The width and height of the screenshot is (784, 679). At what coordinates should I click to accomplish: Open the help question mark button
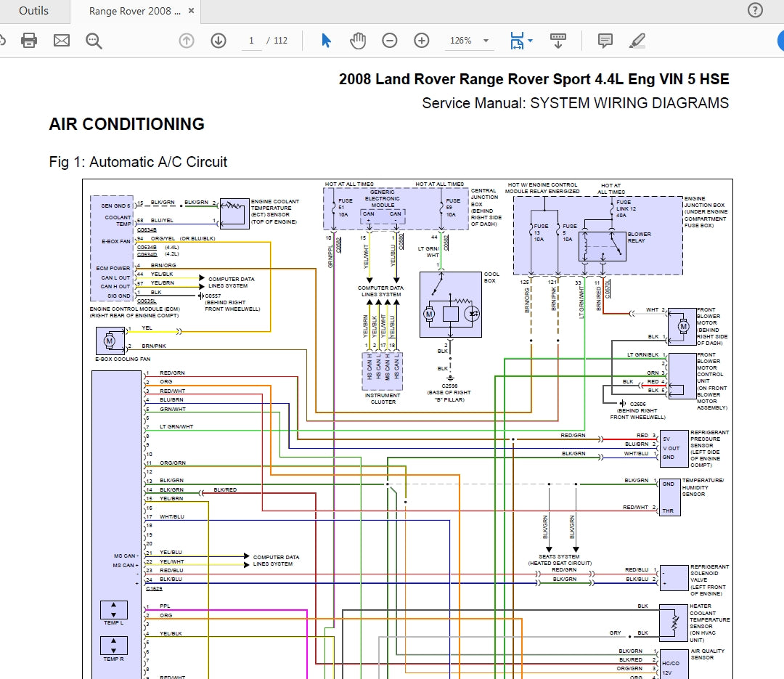coord(755,10)
